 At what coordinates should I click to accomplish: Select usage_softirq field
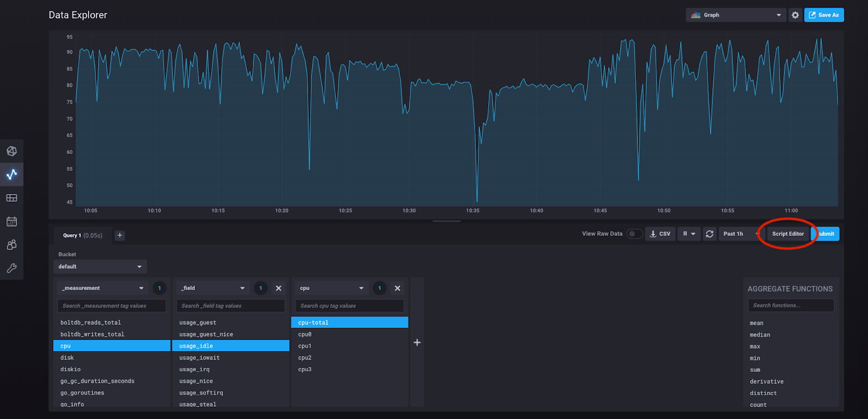pos(231,393)
